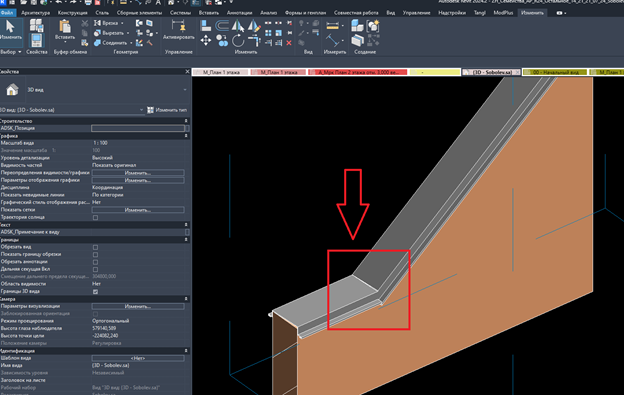Image resolution: width=624 pixels, height=395 pixels.
Task: Select the Offset tool
Action: 222,25
